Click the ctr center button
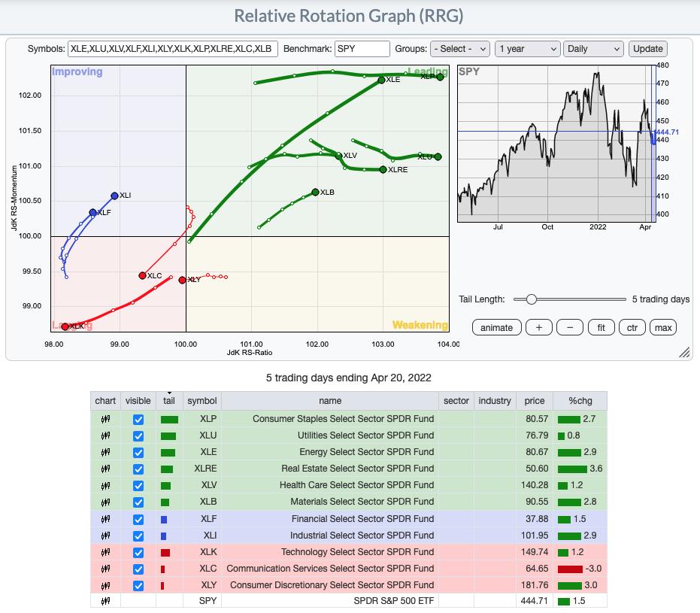700x613 pixels. (x=632, y=328)
